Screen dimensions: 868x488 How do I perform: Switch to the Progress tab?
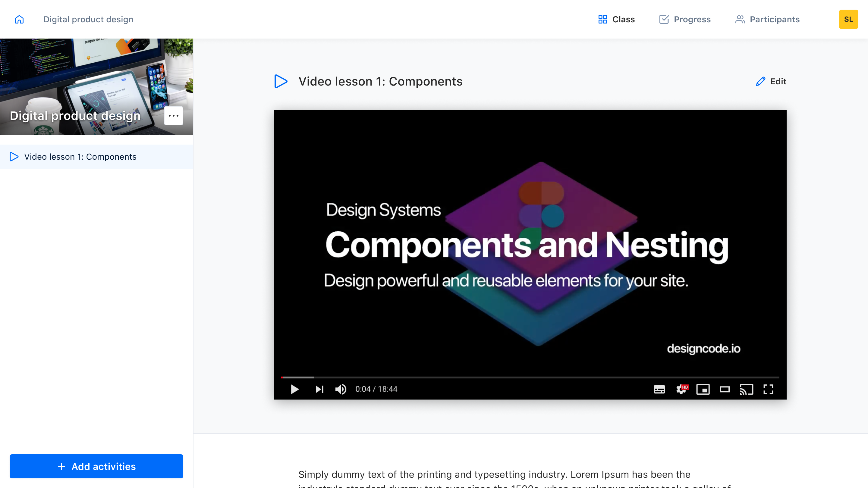tap(685, 19)
